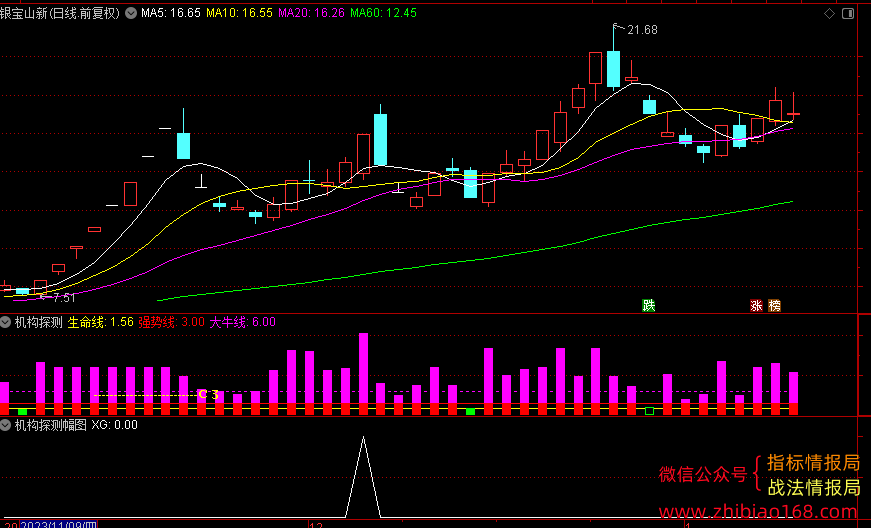Click the hollow green square in 机构探测 panel
Viewport: 871px width, 528px height.
pyautogui.click(x=649, y=411)
